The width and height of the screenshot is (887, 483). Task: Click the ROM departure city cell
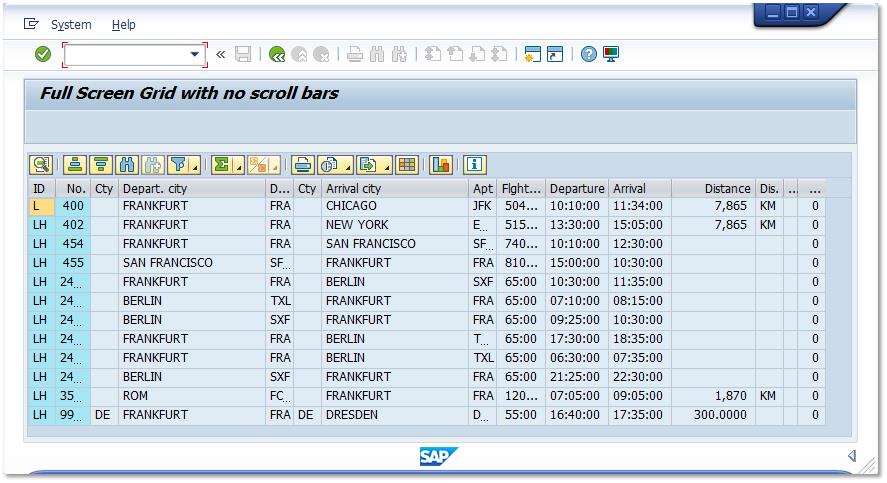(192, 396)
